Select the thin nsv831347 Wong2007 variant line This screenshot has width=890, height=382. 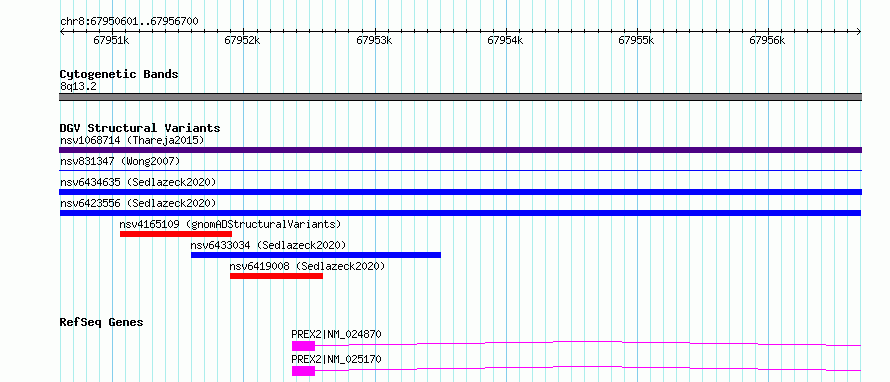460,170
